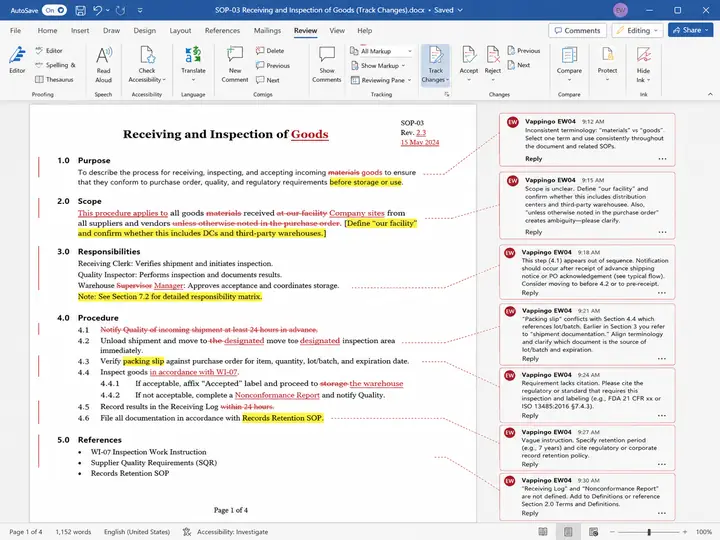720x540 pixels.
Task: Open more options on the 9:30 AM comment
Action: click(x=662, y=513)
